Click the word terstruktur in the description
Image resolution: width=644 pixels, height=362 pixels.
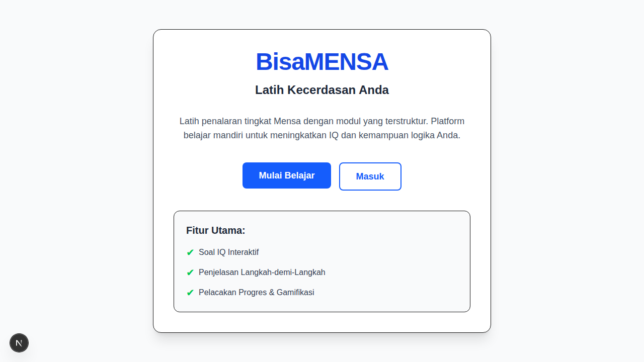pos(406,121)
